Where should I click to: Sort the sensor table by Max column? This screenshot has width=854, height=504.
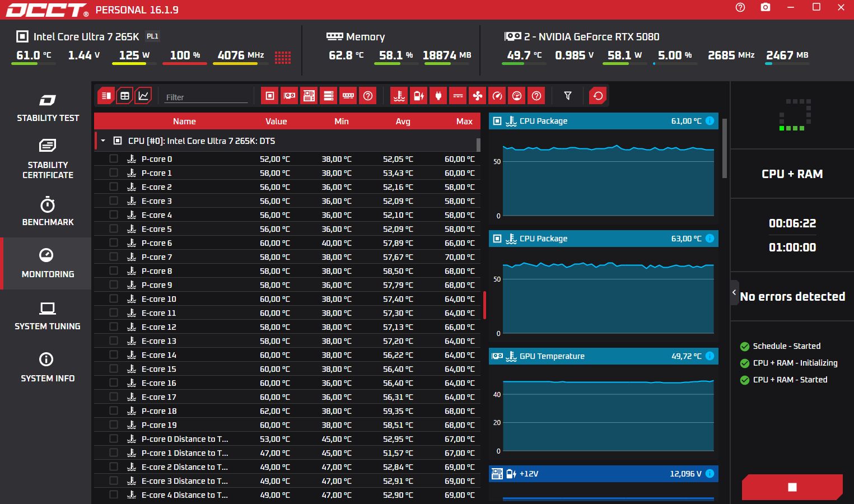tap(464, 122)
